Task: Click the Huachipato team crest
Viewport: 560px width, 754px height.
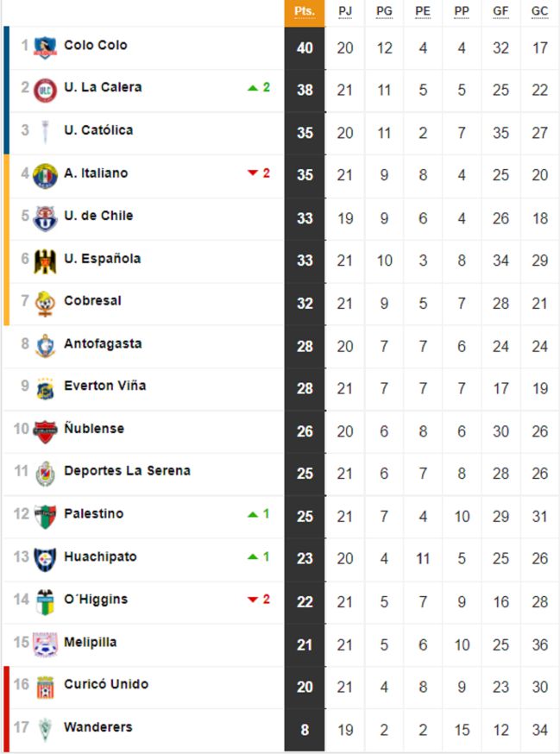Action: (45, 558)
